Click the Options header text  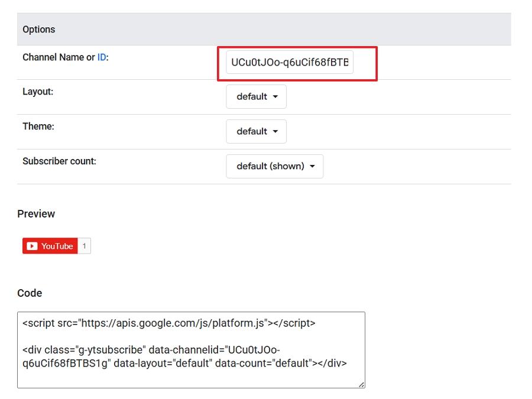(38, 30)
